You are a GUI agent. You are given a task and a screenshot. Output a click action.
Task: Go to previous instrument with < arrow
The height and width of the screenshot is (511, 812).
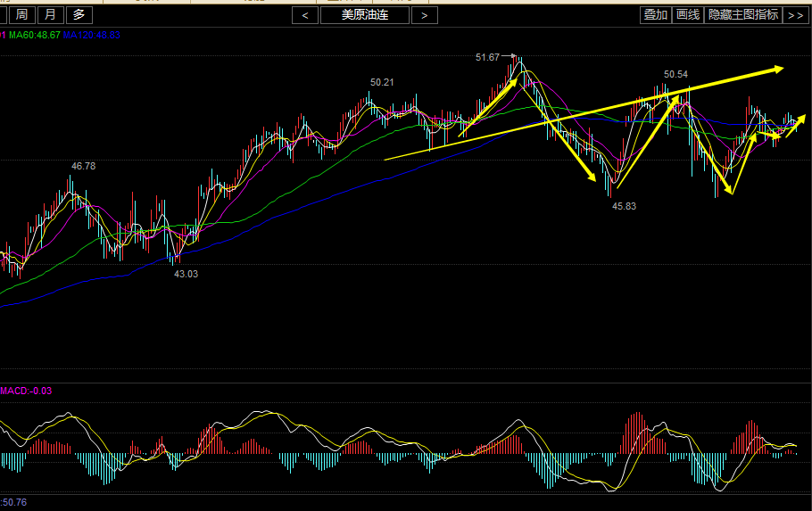click(x=305, y=15)
